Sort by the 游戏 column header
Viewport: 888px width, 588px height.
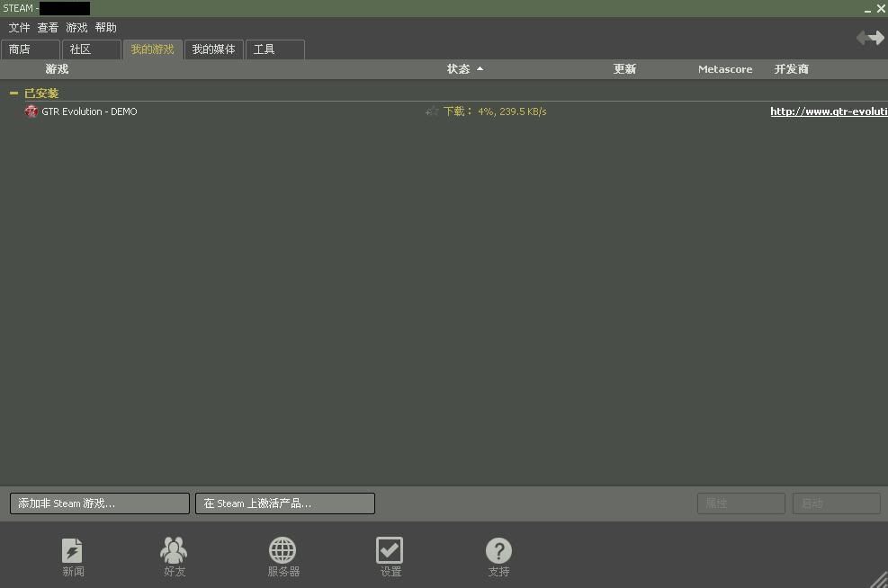(57, 69)
